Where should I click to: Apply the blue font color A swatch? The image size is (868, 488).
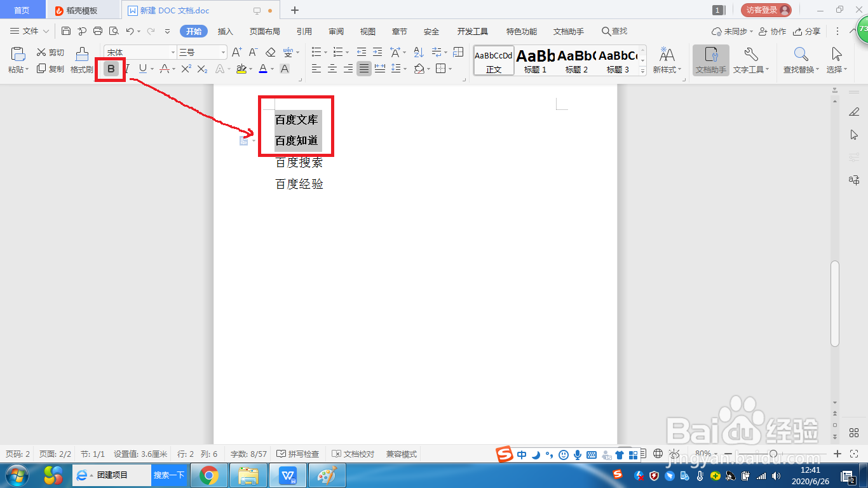263,69
